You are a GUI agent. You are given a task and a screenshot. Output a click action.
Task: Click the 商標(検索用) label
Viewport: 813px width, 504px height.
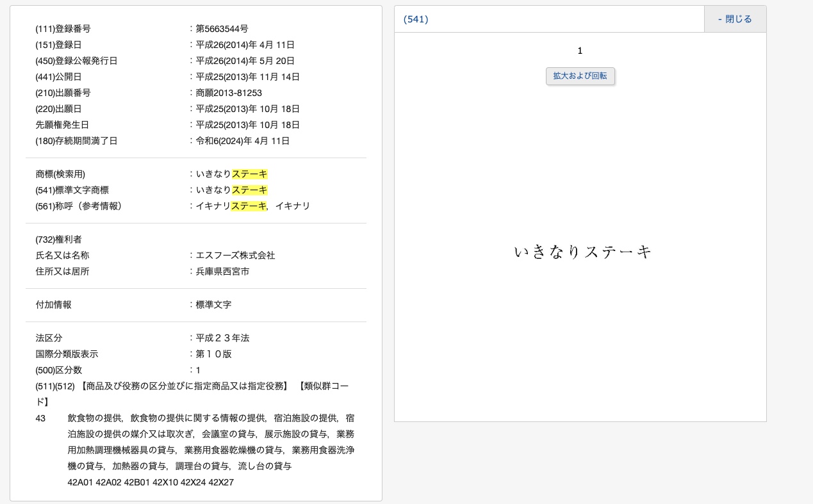coord(60,174)
